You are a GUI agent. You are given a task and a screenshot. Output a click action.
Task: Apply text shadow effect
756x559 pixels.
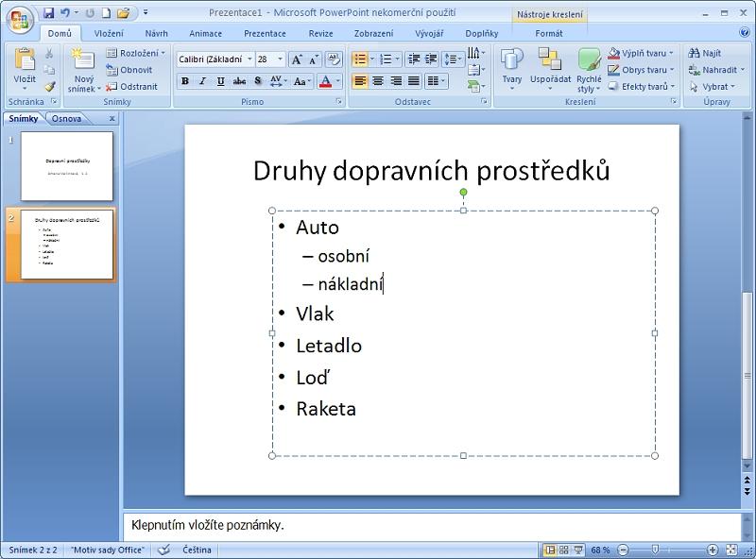tap(258, 81)
